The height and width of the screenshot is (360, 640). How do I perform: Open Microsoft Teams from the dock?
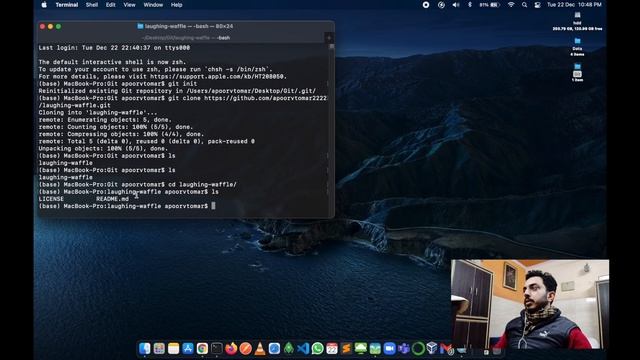404,349
